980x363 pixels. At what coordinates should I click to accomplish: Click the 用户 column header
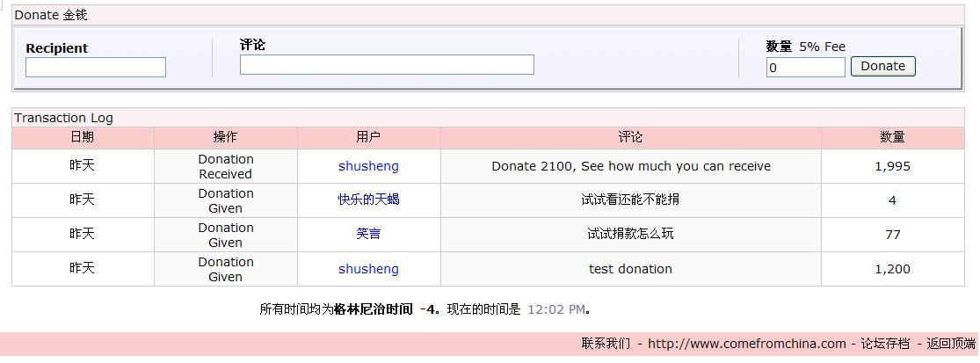click(368, 137)
